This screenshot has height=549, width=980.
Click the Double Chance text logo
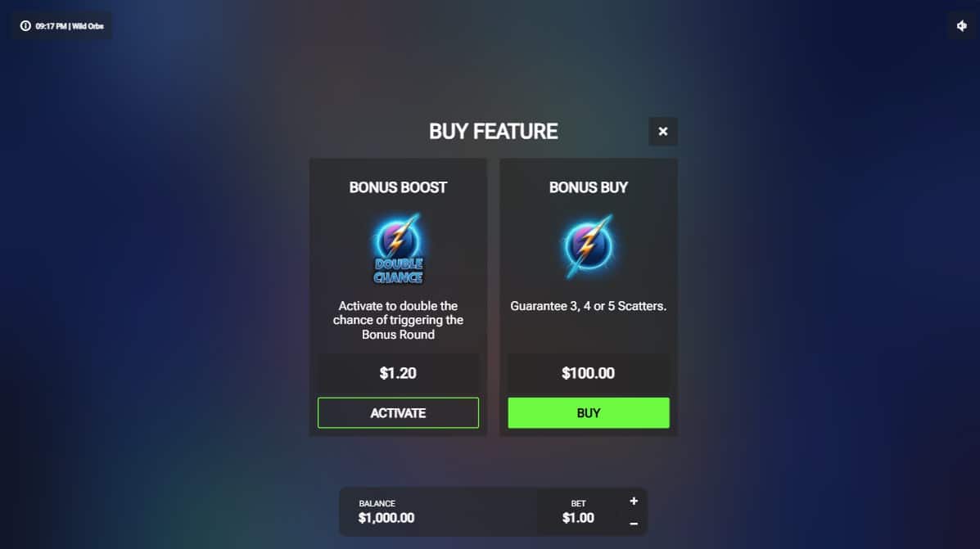click(x=398, y=271)
